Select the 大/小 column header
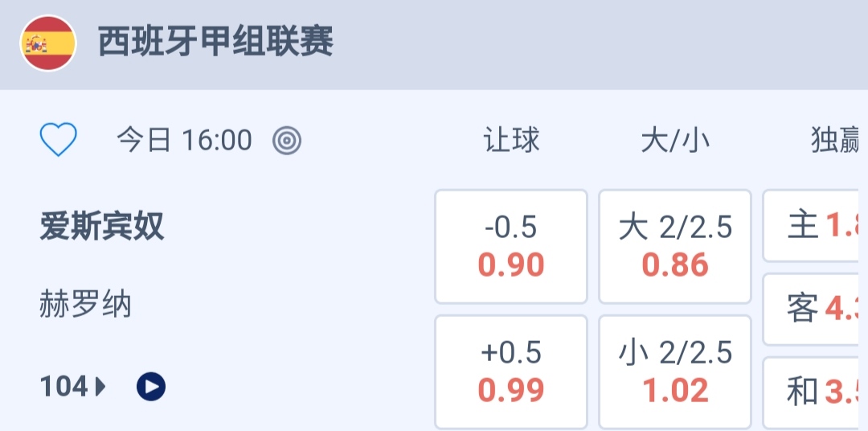The width and height of the screenshot is (868, 431). 675,141
